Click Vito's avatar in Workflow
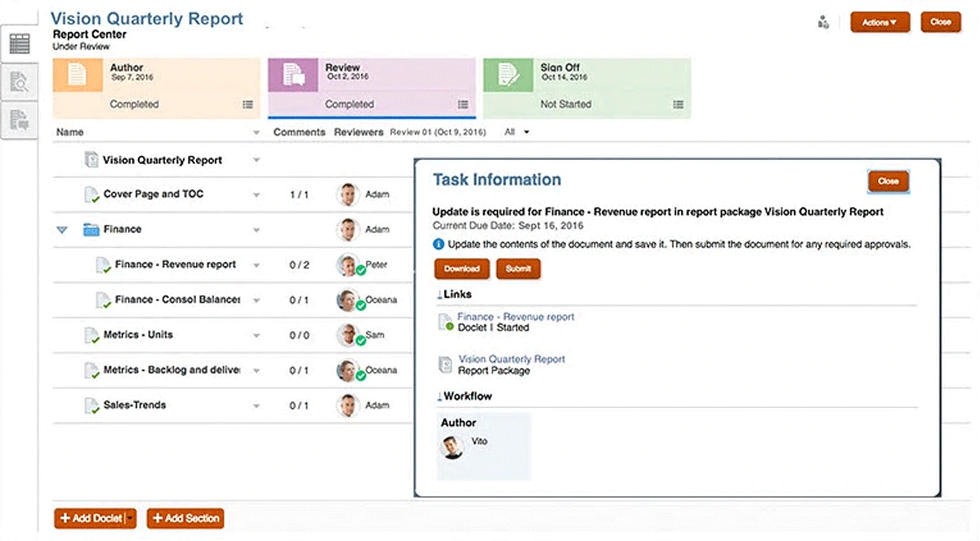Screen dimensions: 980x541 coord(452,446)
